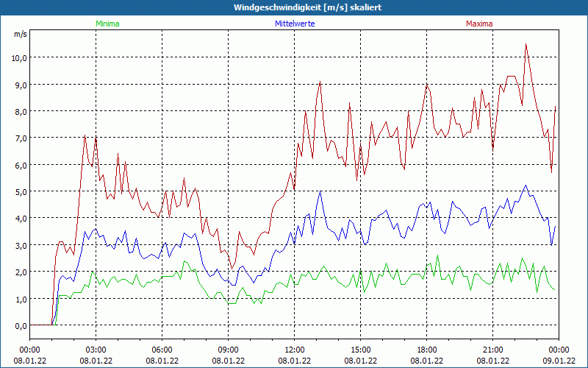The height and width of the screenshot is (368, 588).
Task: Select the 06:00 time axis label
Action: 162,350
